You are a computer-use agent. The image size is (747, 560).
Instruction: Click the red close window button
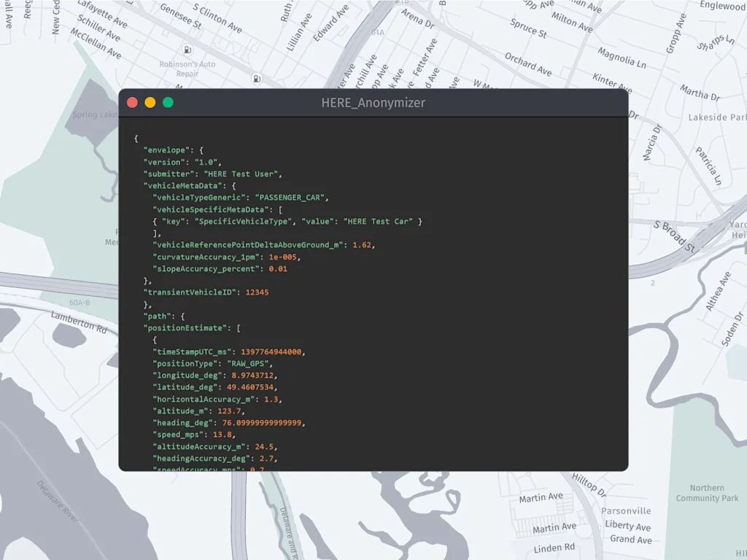[x=133, y=102]
